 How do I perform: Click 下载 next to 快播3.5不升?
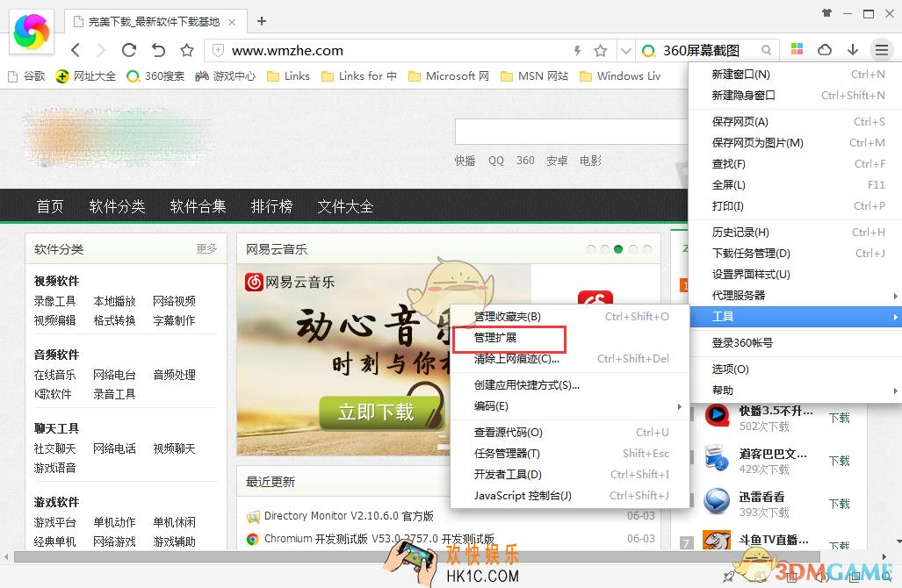click(840, 418)
